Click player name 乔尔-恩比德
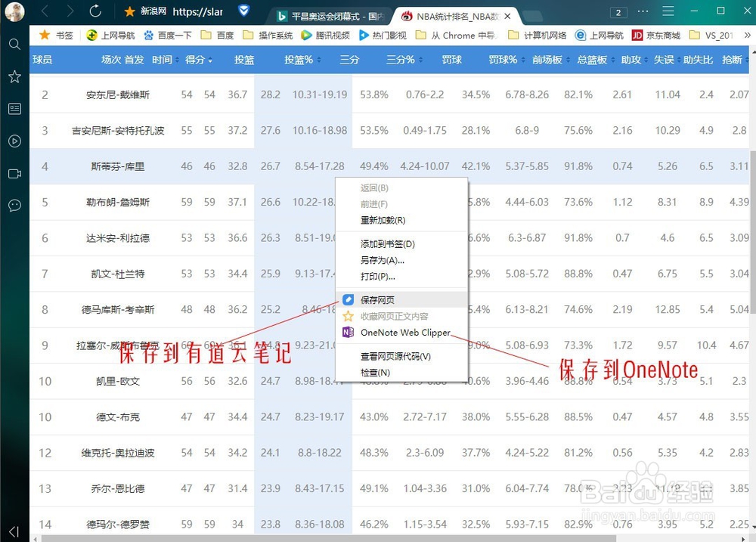The width and height of the screenshot is (756, 542). (118, 488)
